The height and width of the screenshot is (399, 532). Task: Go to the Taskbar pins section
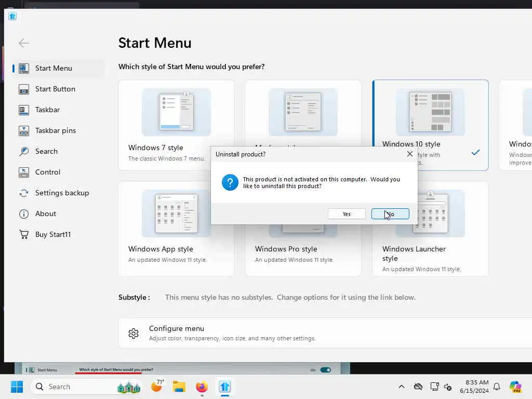pyautogui.click(x=55, y=130)
